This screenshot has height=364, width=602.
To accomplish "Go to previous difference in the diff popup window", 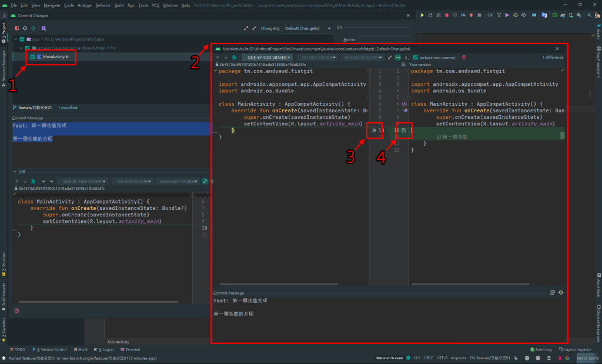I will point(218,58).
